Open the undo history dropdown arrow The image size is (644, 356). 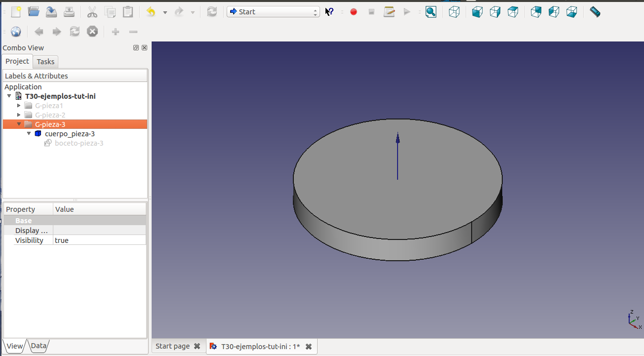point(165,12)
